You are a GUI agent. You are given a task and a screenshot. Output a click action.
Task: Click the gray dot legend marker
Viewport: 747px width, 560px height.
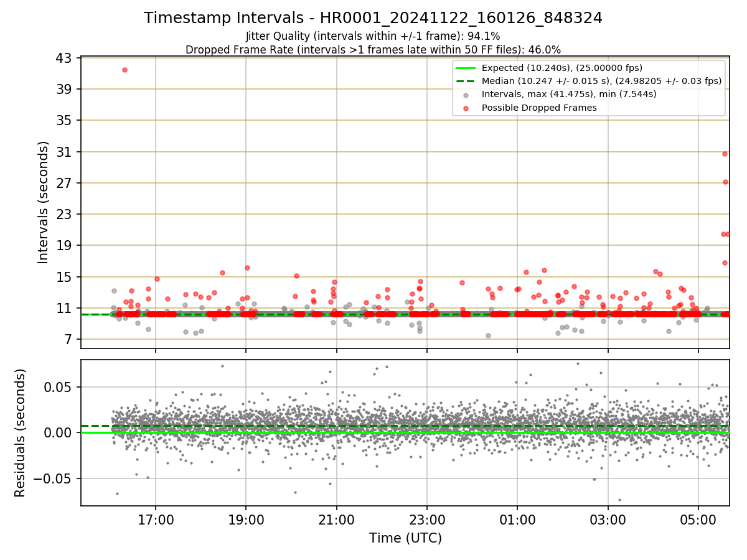point(466,95)
